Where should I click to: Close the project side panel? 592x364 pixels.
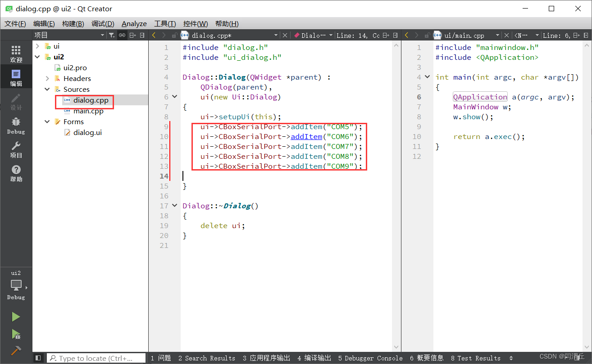click(x=142, y=35)
